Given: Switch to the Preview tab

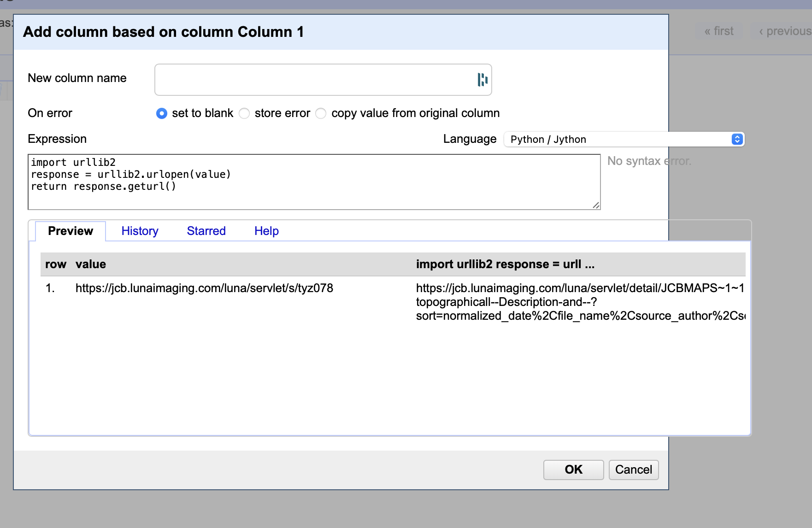Looking at the screenshot, I should (x=71, y=231).
